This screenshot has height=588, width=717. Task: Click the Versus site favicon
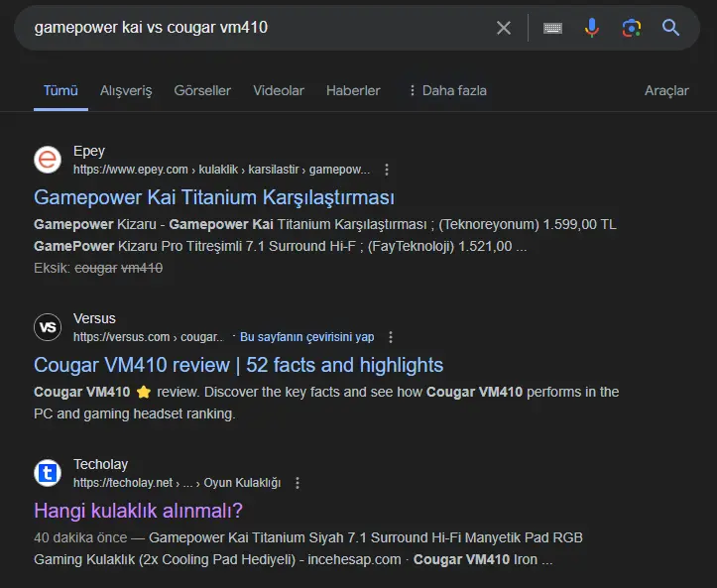(48, 327)
